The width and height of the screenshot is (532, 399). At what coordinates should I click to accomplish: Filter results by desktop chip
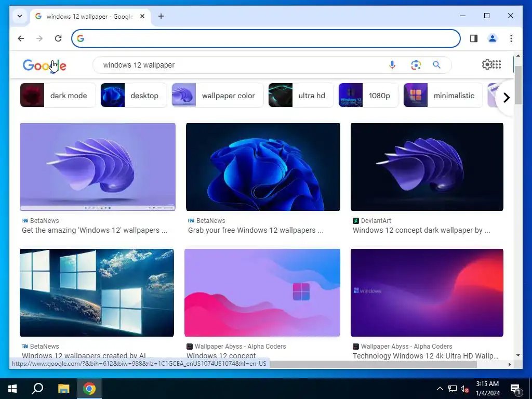pos(134,96)
